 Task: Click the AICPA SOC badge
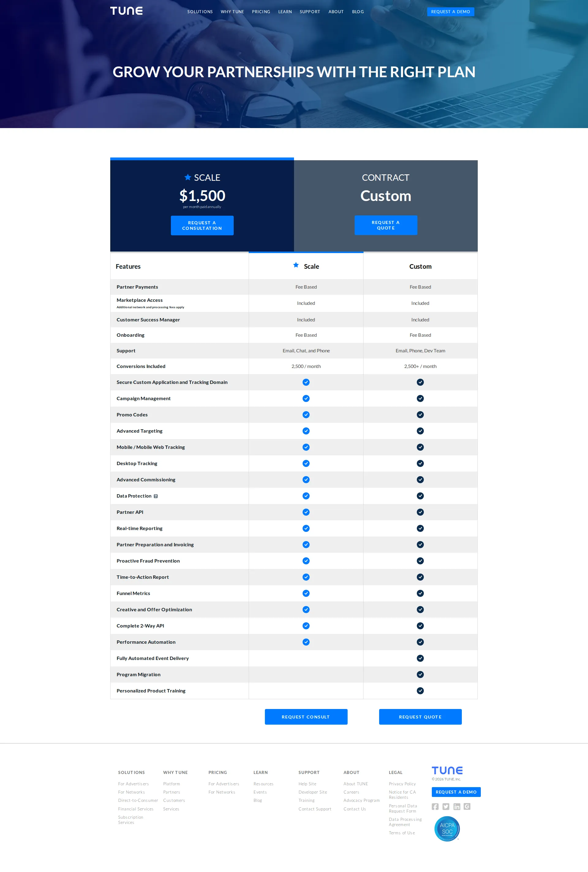447,828
